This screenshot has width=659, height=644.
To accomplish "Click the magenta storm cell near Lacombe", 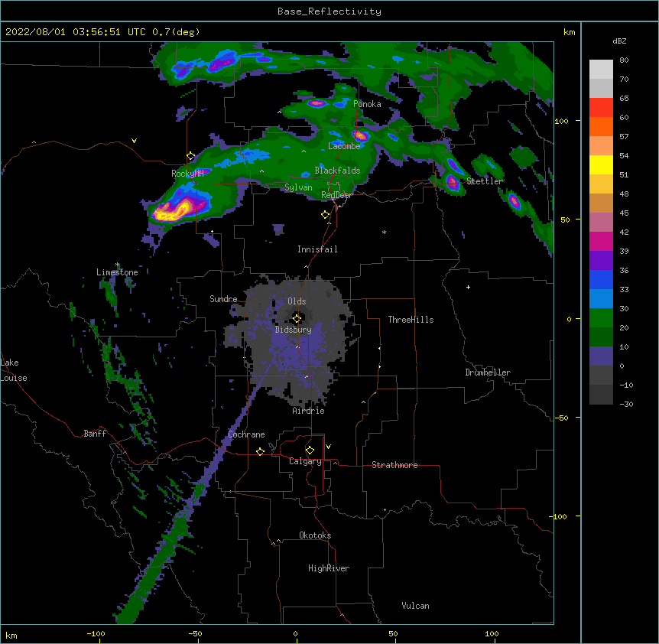I will 360,136.
